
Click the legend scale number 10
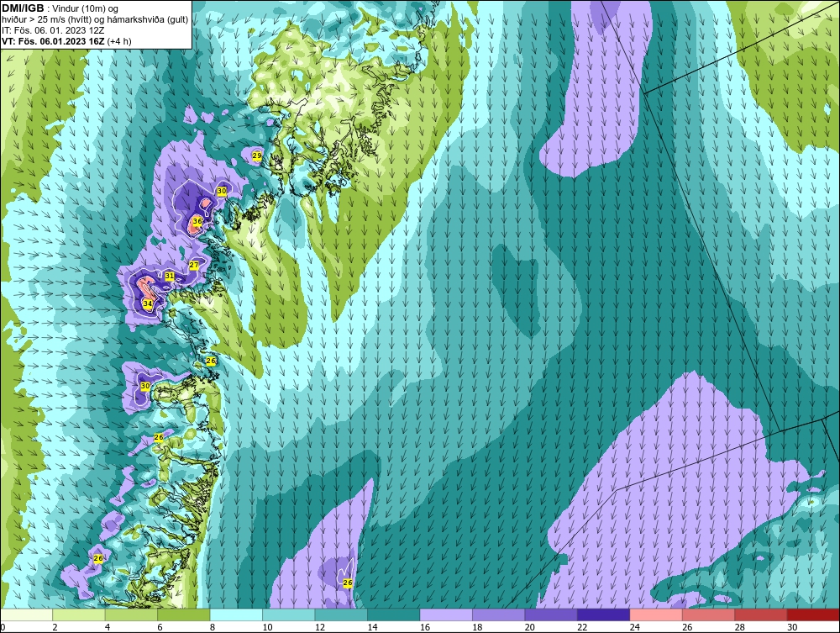coord(267,627)
